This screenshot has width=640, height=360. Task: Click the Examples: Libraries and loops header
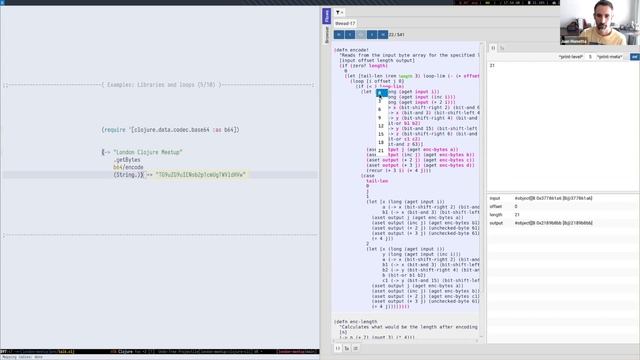pos(161,85)
